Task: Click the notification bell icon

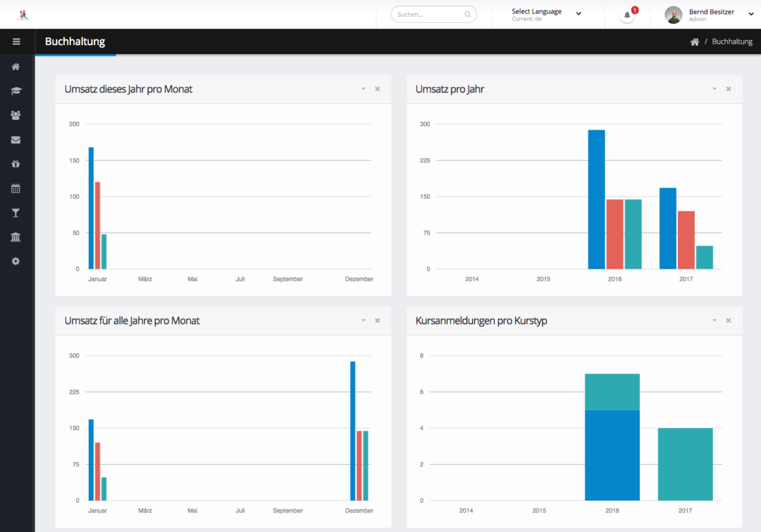Action: pyautogui.click(x=627, y=15)
